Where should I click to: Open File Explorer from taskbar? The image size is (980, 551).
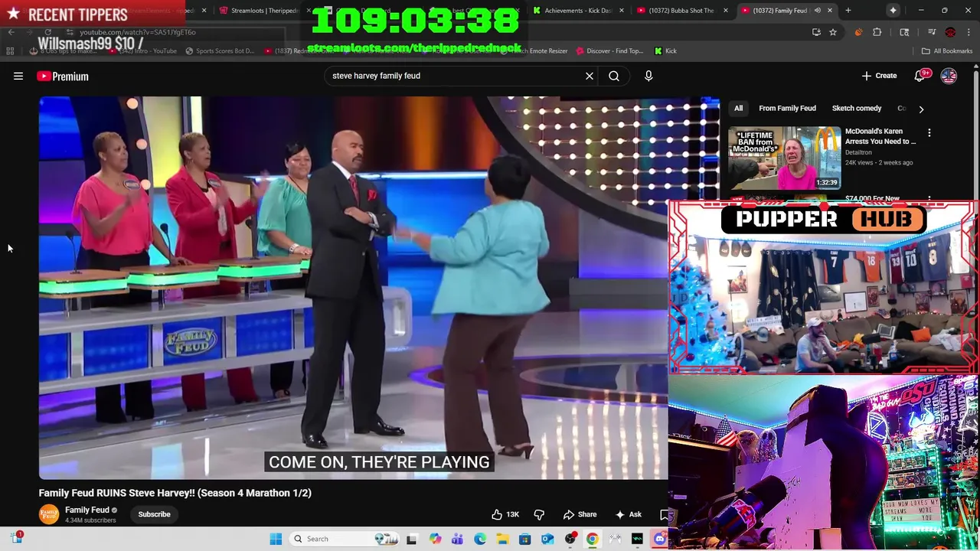click(x=502, y=539)
